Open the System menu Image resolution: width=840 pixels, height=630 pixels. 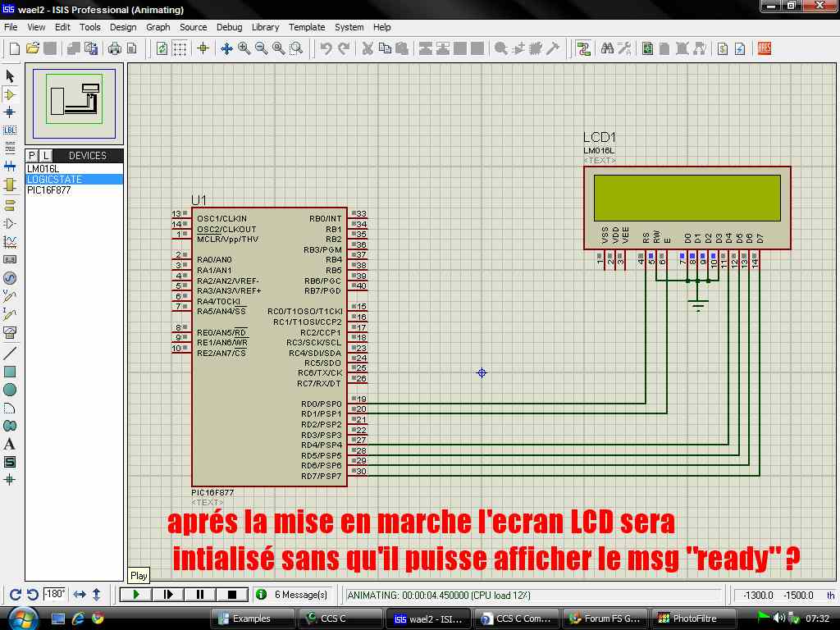tap(349, 27)
